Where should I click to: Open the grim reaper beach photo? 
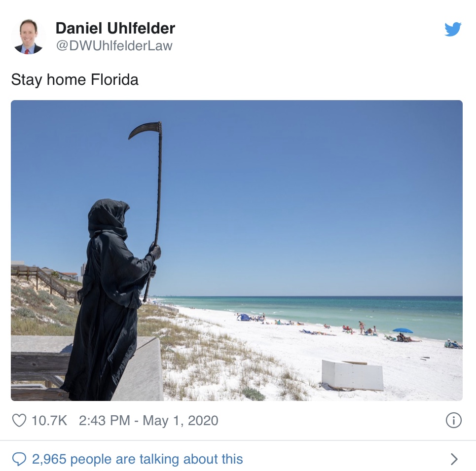pyautogui.click(x=237, y=251)
